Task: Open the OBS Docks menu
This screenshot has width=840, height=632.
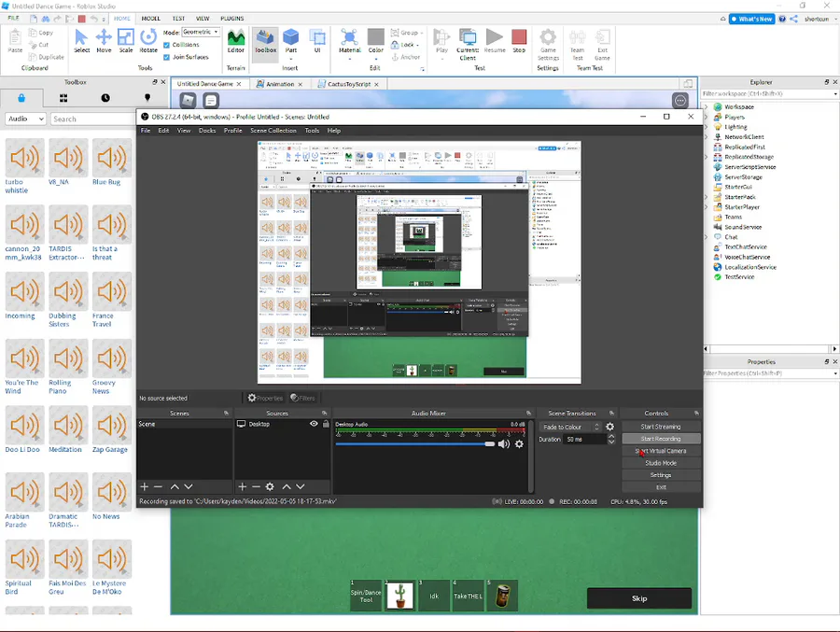Action: pos(207,131)
